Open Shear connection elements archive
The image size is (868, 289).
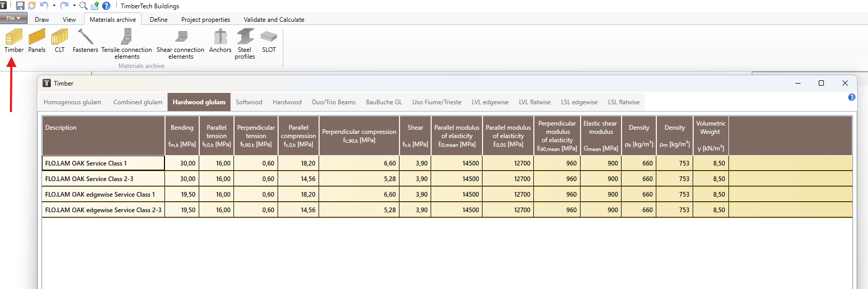[181, 44]
